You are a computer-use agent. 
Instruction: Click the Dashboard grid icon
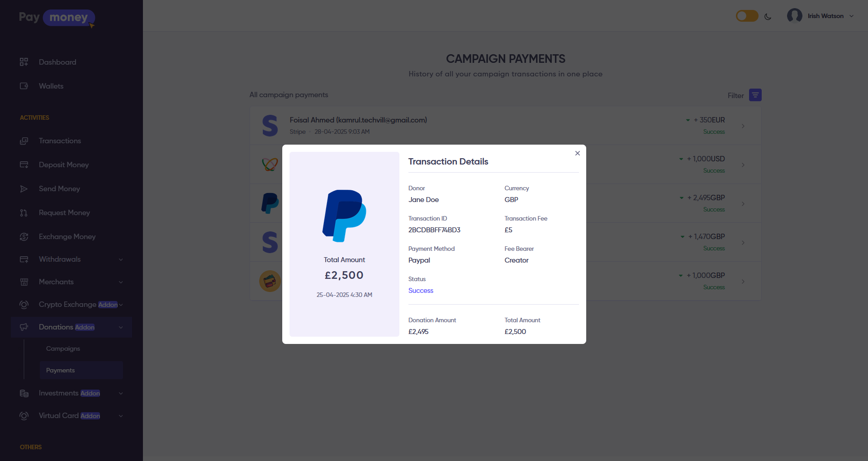click(24, 62)
